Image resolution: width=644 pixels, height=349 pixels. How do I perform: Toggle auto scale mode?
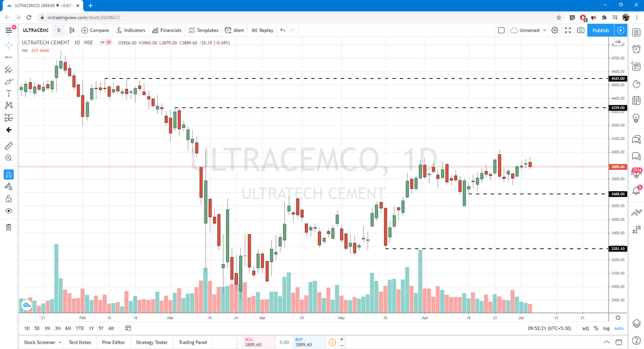pos(619,328)
